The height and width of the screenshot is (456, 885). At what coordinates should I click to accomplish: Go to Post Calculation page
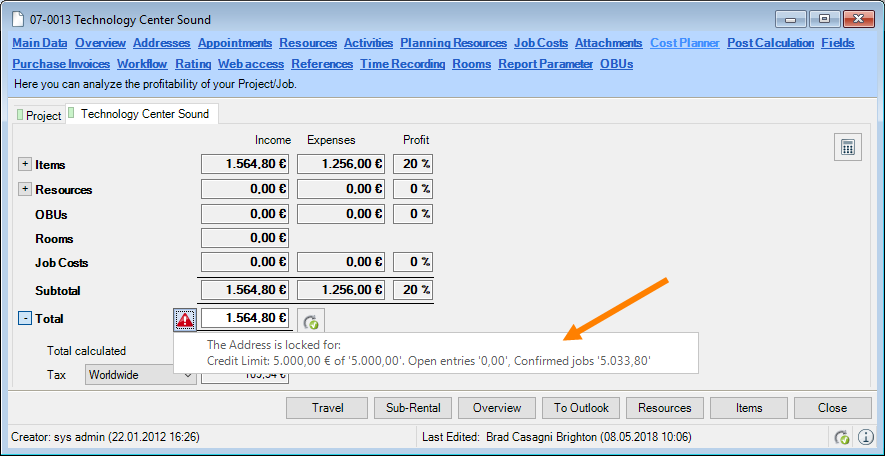771,43
